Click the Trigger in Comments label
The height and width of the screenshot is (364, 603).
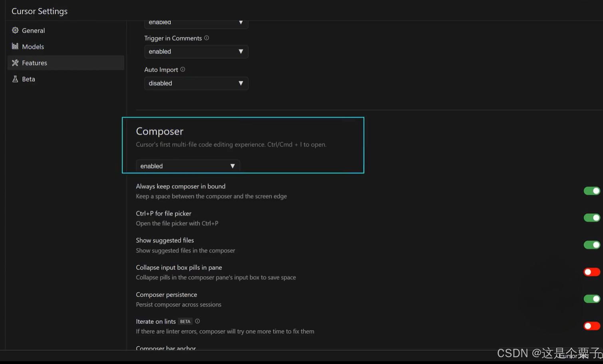click(173, 38)
